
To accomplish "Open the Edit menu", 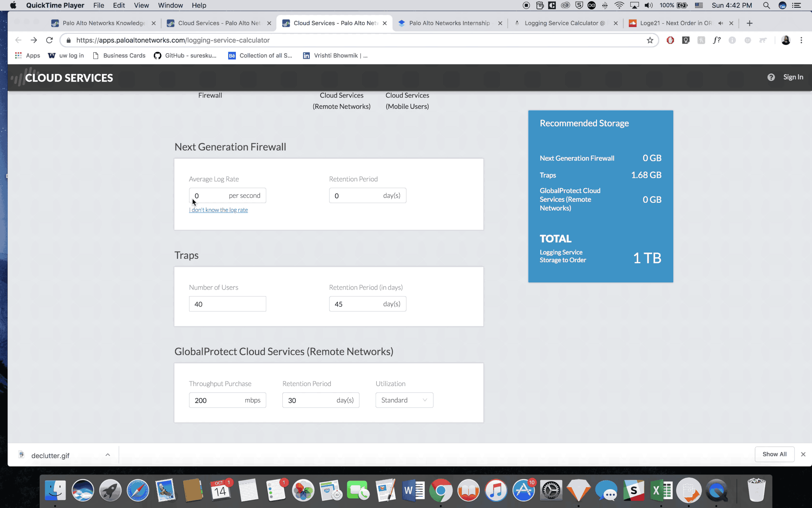I will pos(119,6).
